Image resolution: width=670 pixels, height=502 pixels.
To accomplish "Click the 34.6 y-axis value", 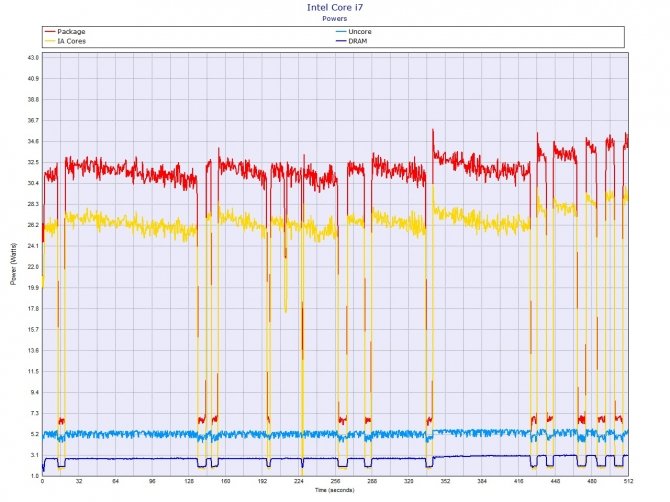I will [x=34, y=141].
